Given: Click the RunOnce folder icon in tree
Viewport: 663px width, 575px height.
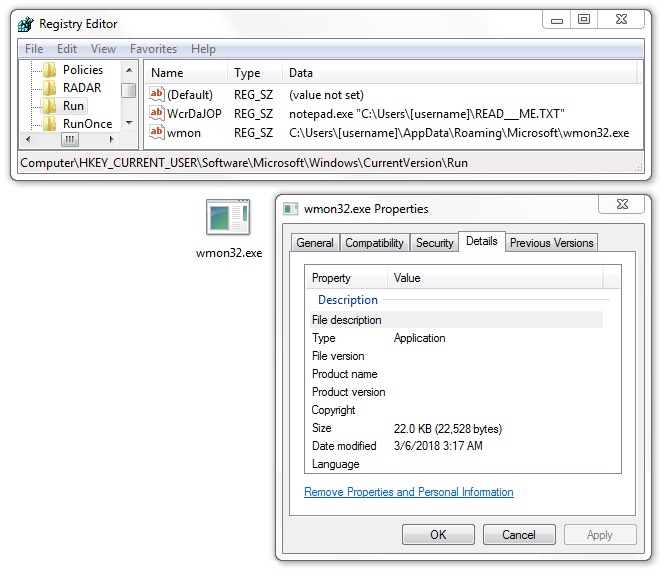Looking at the screenshot, I should [50, 124].
